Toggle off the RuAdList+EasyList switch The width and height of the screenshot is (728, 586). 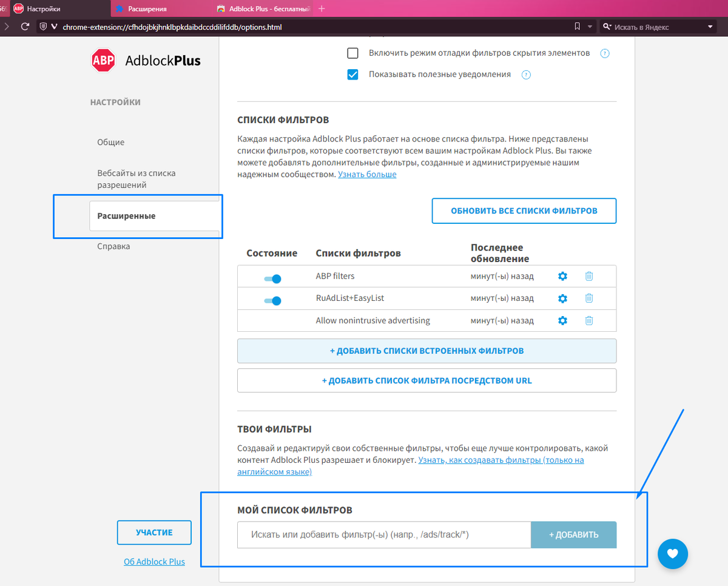272,300
